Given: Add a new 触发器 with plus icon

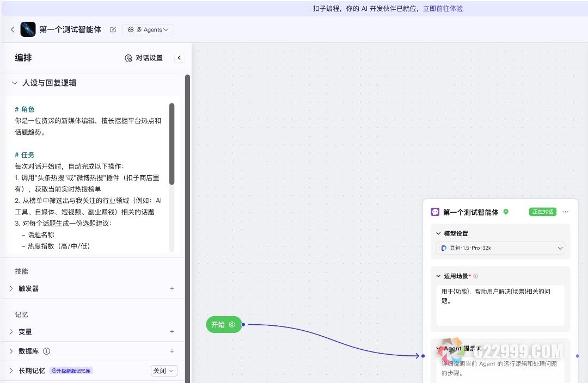Looking at the screenshot, I should point(171,288).
